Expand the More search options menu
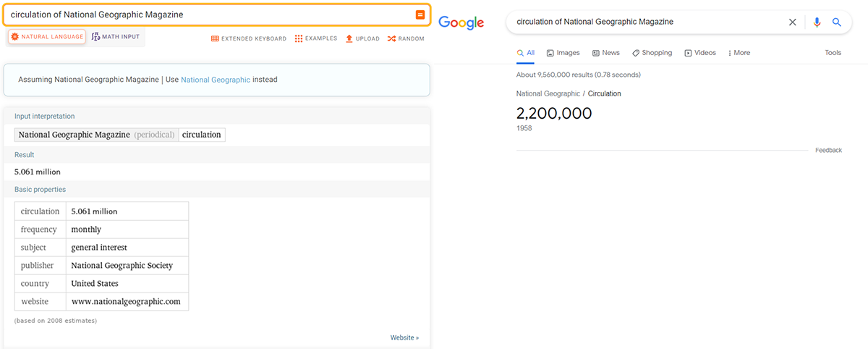Image resolution: width=868 pixels, height=349 pixels. (x=739, y=53)
